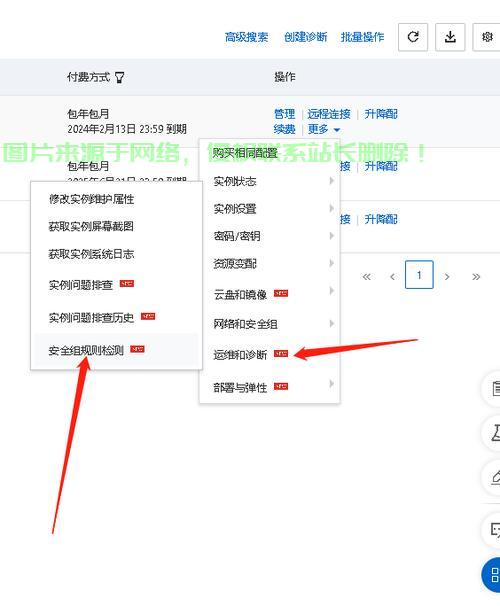
Task: Select 实例问题排查历史
Action: (x=116, y=318)
